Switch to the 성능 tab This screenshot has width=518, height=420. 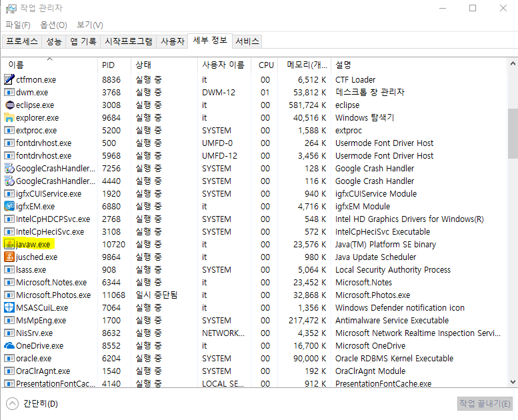(54, 41)
